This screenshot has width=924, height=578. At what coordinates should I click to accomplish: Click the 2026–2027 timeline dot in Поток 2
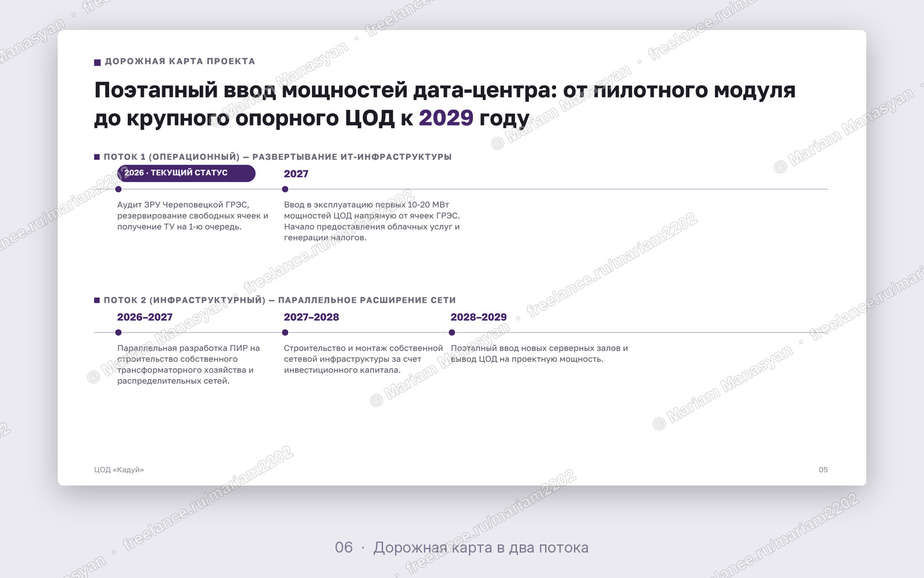click(x=118, y=332)
